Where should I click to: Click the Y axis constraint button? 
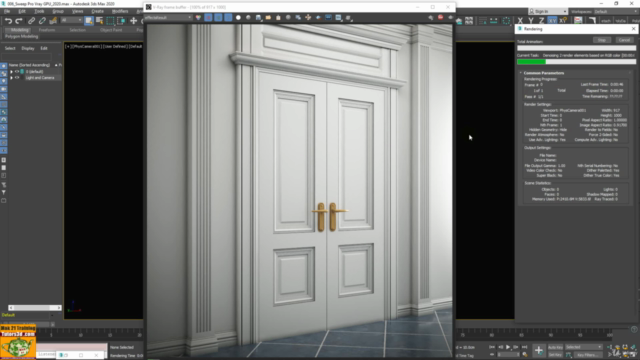point(531,20)
